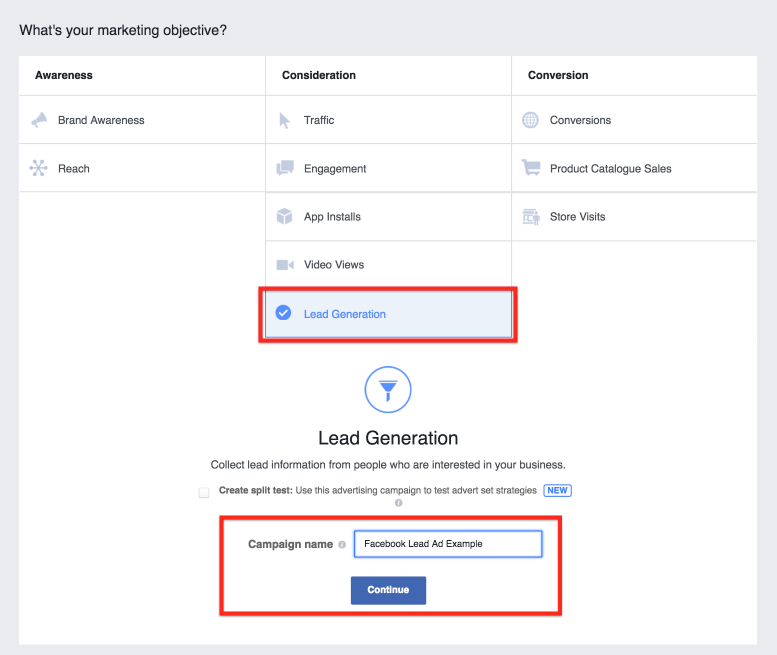
Task: Click the Reach network icon
Action: coord(38,168)
